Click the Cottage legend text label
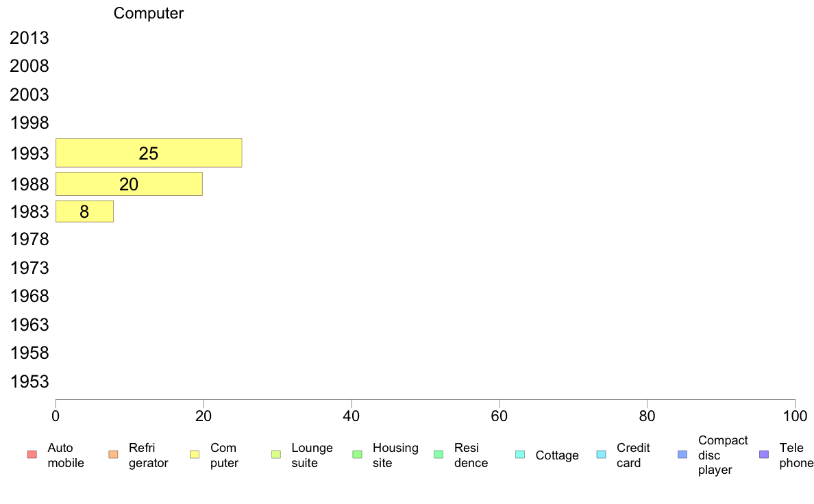The height and width of the screenshot is (504, 814). click(x=557, y=455)
